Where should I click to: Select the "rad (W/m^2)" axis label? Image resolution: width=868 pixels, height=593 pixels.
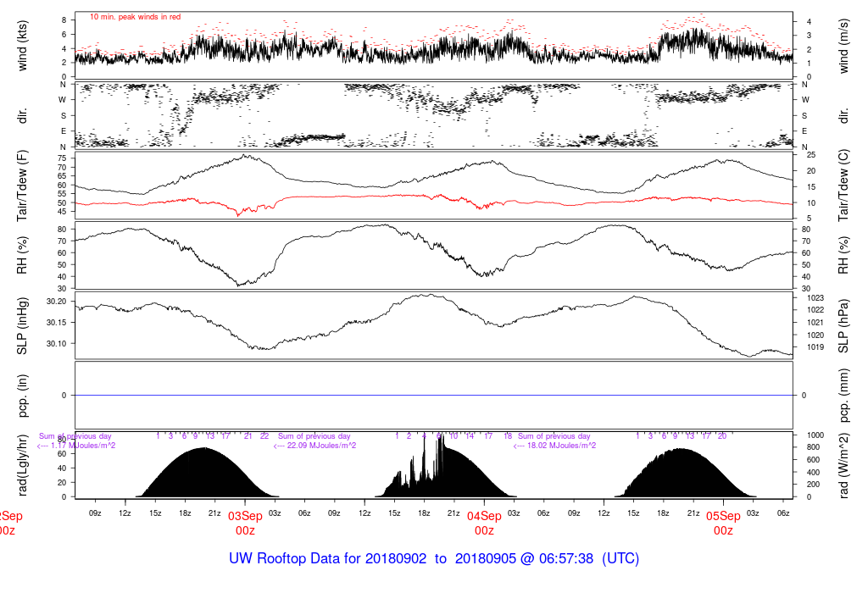(x=843, y=465)
